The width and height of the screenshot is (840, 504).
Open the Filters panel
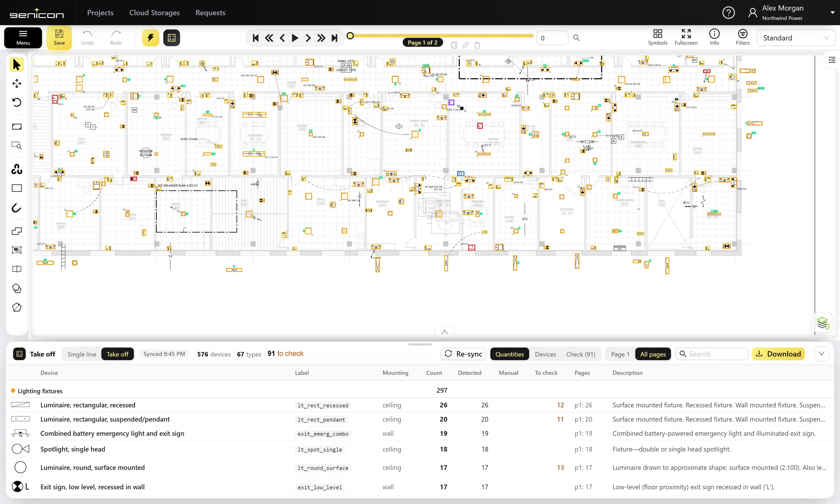coord(743,37)
